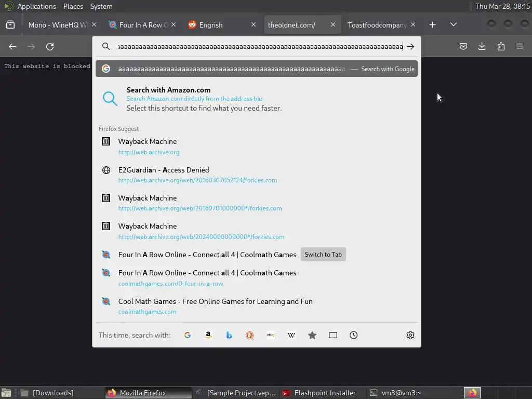Close the Mono - WineHQ tab
This screenshot has height=399, width=532.
(x=94, y=25)
